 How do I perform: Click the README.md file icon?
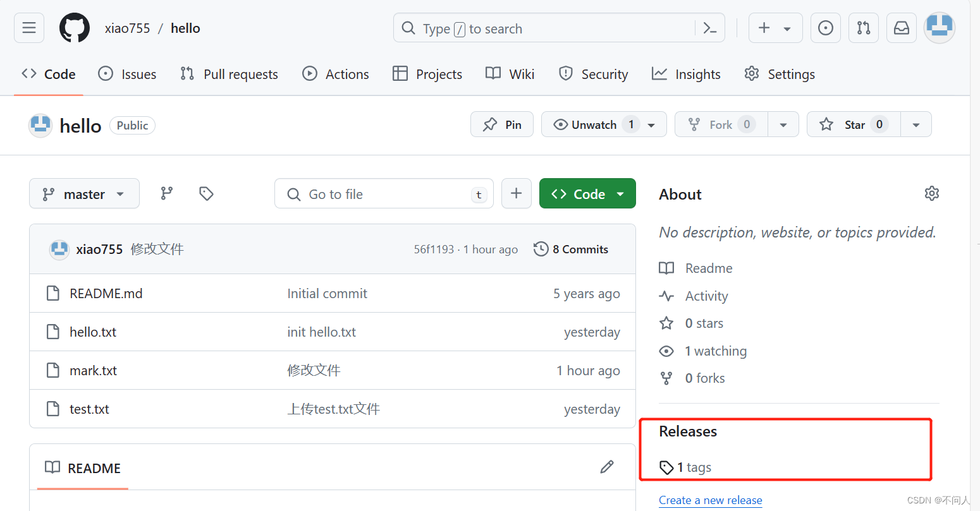53,294
